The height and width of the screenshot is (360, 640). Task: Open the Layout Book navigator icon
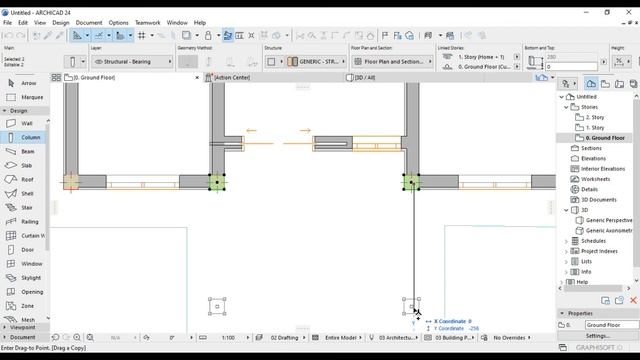coord(620,84)
